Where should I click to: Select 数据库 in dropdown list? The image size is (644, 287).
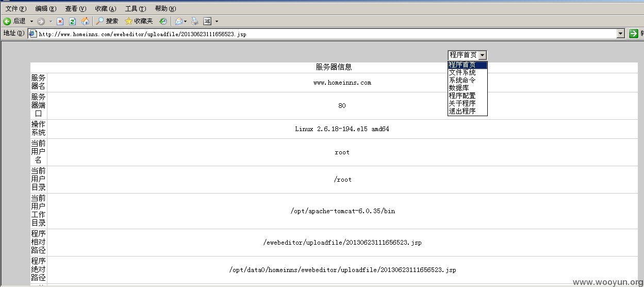[x=467, y=88]
